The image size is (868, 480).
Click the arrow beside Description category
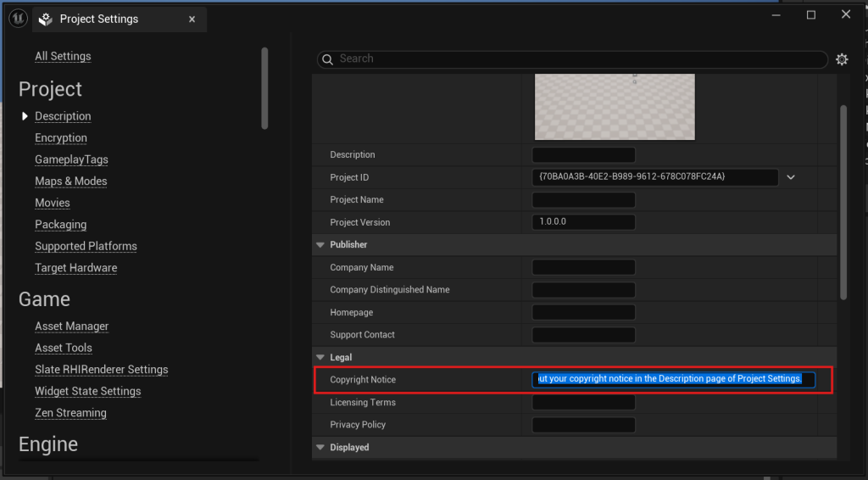pyautogui.click(x=25, y=116)
